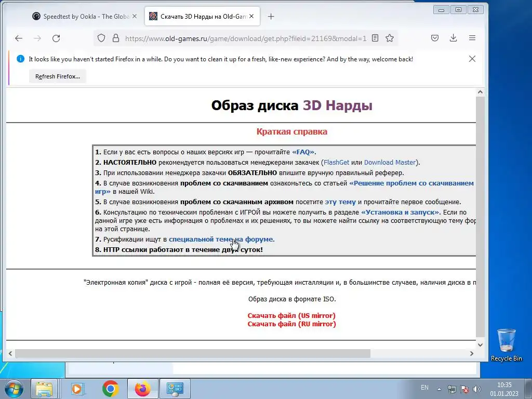Click Скачать файл (US mirror) link
This screenshot has width=532, height=399.
tap(291, 315)
